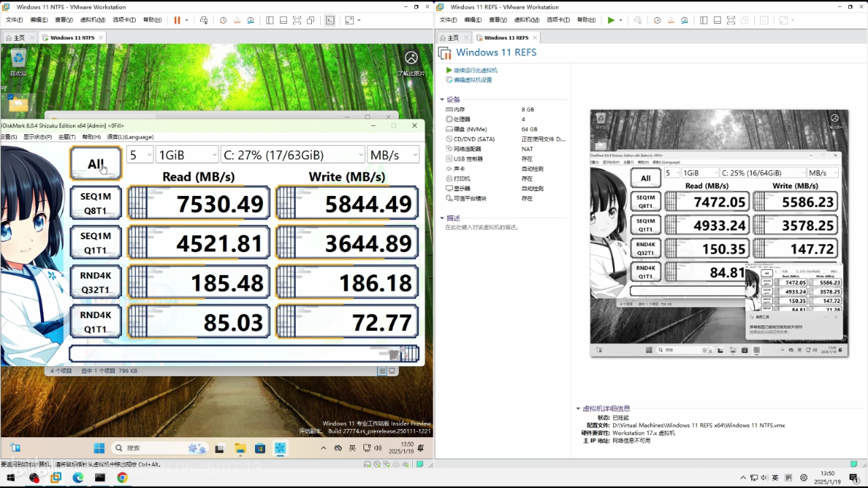Open the test count dropdown showing 5
868x488 pixels.
140,155
